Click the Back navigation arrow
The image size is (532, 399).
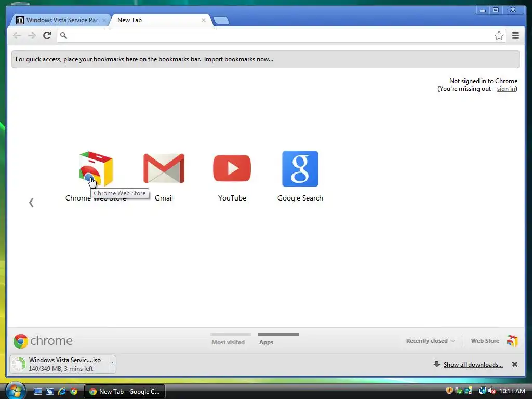click(17, 36)
